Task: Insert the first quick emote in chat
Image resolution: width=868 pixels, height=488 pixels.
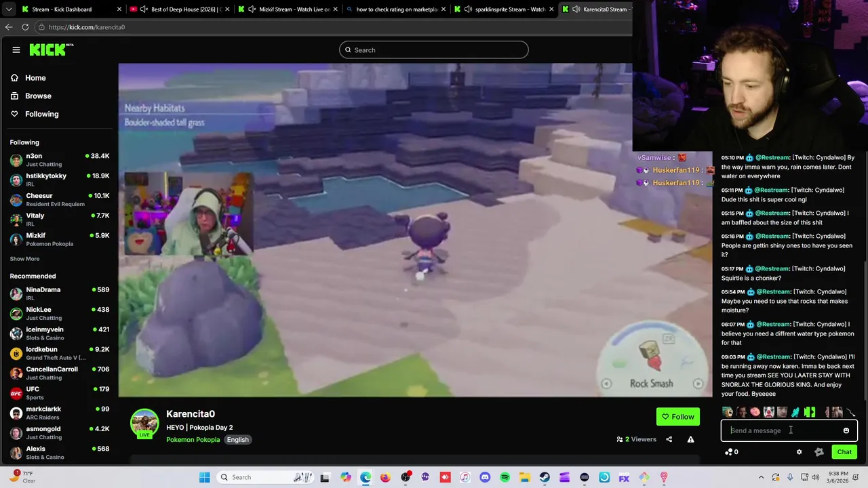Action: [728, 412]
